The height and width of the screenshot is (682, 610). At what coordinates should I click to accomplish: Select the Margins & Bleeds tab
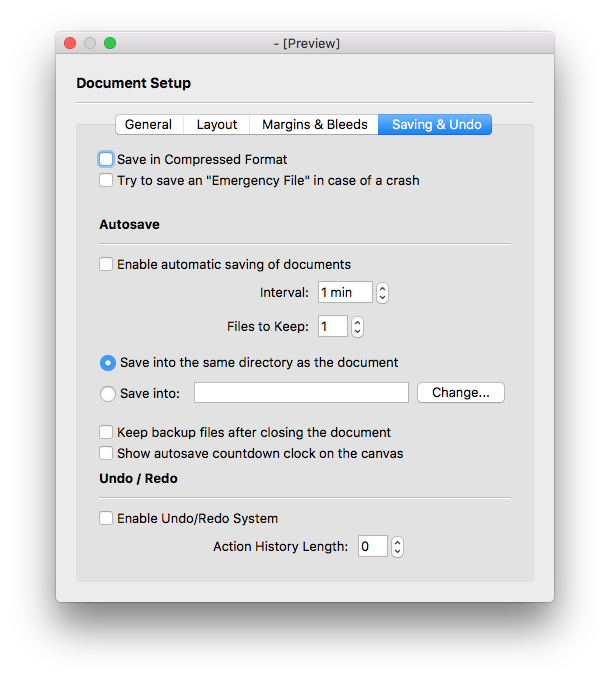click(x=314, y=125)
